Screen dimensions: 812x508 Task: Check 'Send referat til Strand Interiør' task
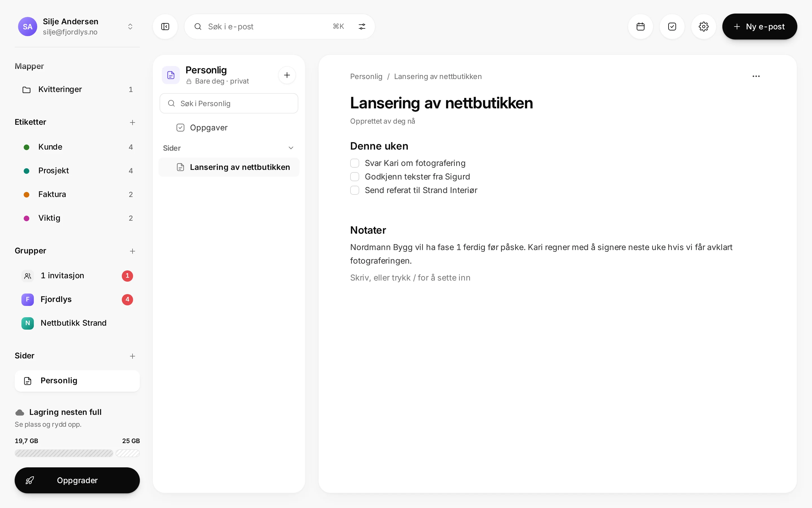pos(355,190)
